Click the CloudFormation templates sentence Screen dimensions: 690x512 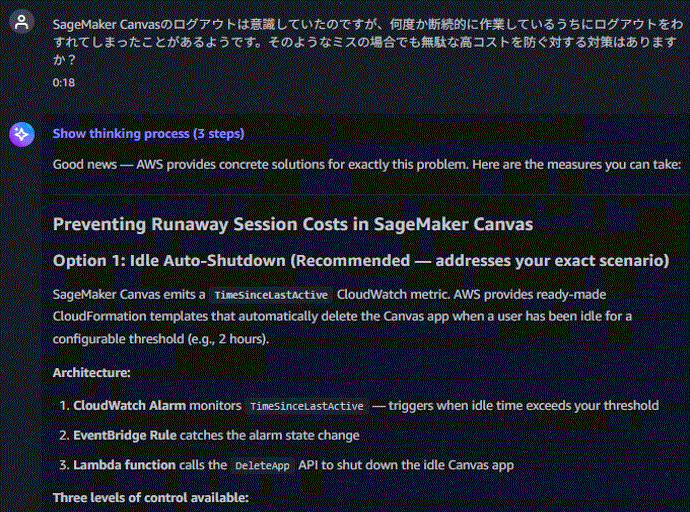click(342, 316)
